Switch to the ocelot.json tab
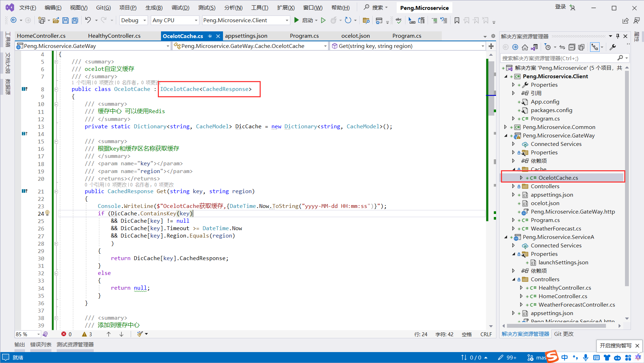Image resolution: width=644 pixels, height=363 pixels. pos(355,36)
